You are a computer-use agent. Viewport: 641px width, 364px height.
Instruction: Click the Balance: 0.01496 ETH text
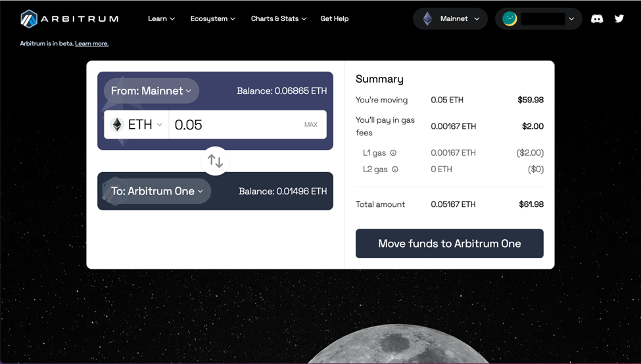(x=283, y=191)
